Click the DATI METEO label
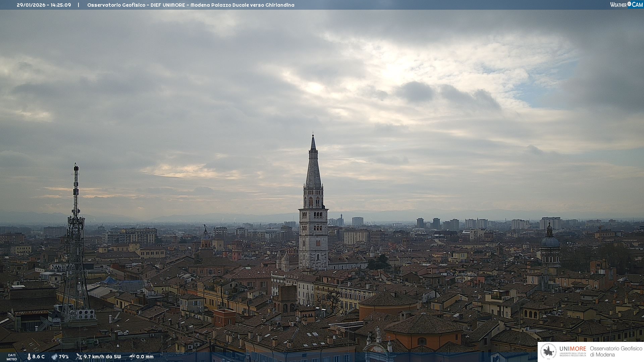 pyautogui.click(x=12, y=357)
